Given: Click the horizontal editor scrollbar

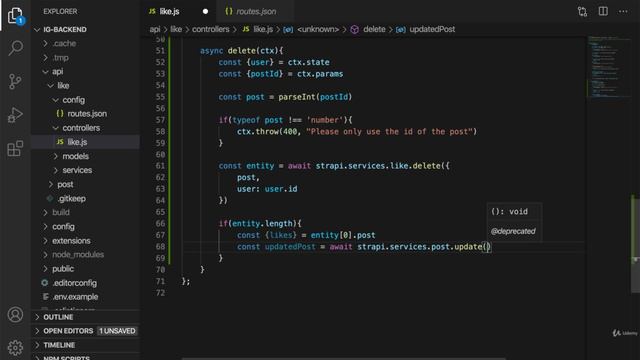Looking at the screenshot, I should [x=343, y=358].
